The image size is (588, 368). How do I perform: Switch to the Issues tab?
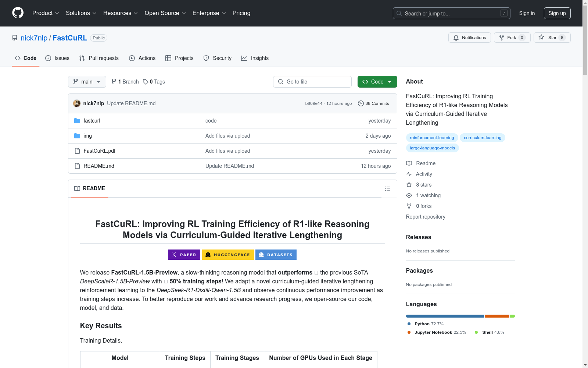coord(57,58)
